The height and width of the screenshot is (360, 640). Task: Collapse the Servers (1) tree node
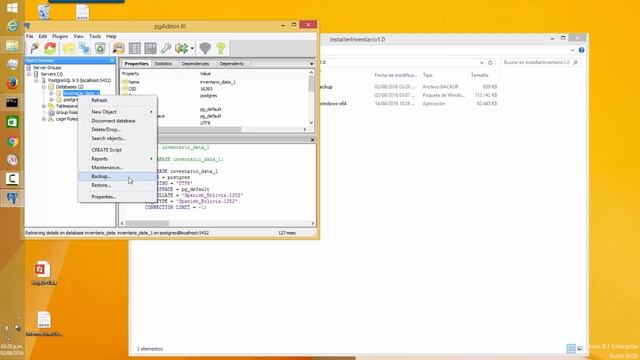[x=29, y=74]
